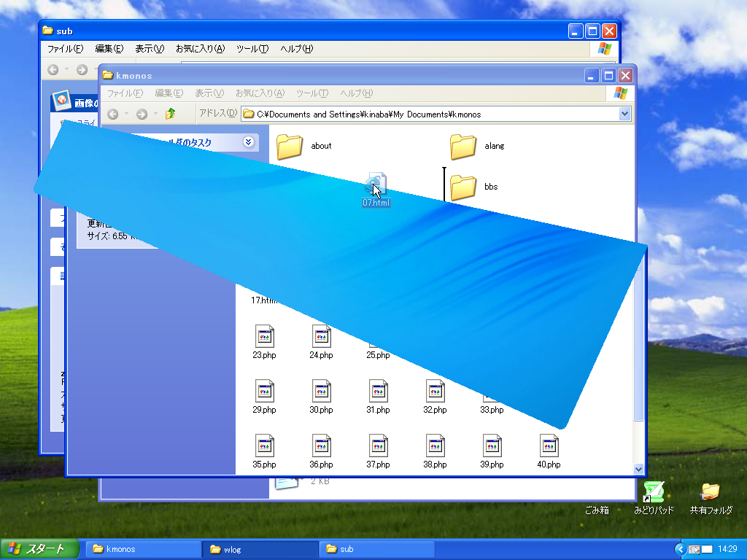
Task: Click scrollbar down arrow in file list
Action: [x=639, y=470]
